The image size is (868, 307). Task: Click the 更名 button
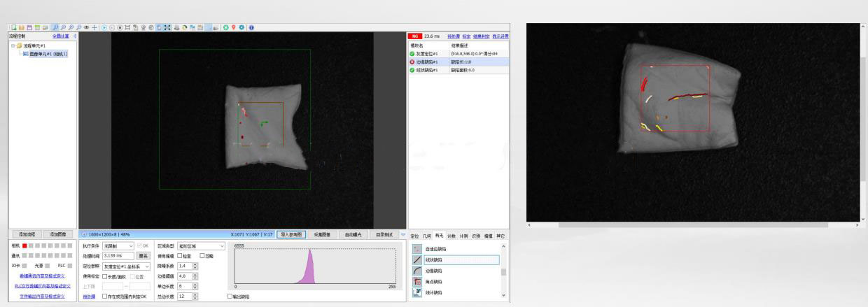[143, 256]
